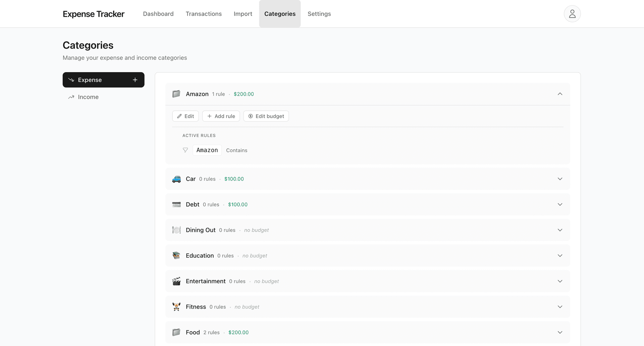The width and height of the screenshot is (644, 346).
Task: Click the Fitness weightlifter icon
Action: (176, 307)
